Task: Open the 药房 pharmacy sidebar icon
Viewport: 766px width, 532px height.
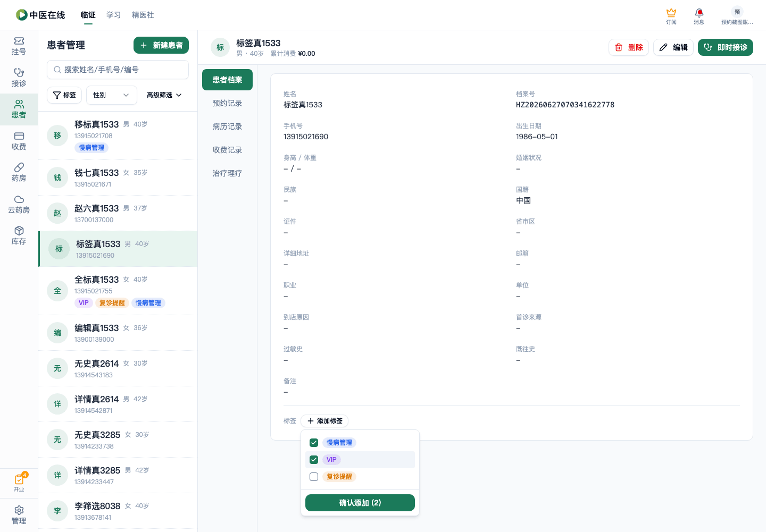Action: coord(19,173)
